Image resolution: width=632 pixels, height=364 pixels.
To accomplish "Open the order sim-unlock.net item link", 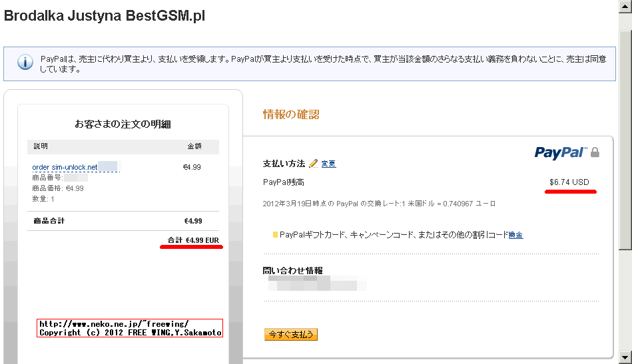I will click(65, 167).
